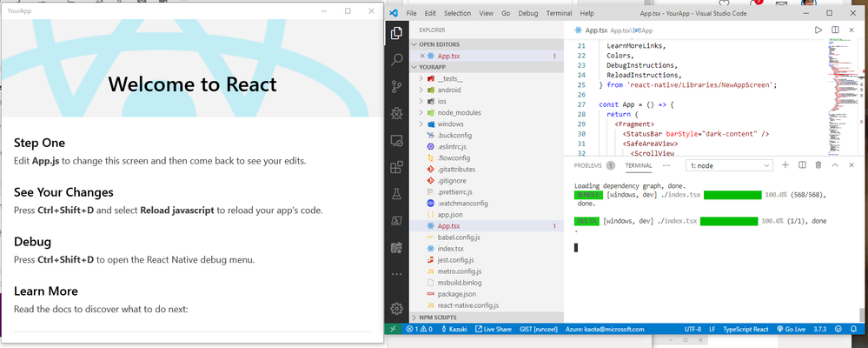Open the terminal selector dropdown '1: node'
Screen dimensions: 868x348
pos(729,165)
